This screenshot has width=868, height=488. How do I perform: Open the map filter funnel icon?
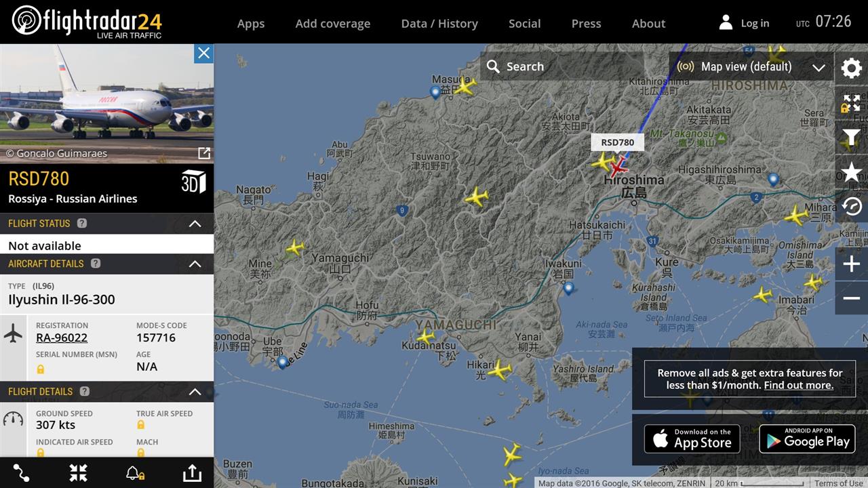click(852, 138)
